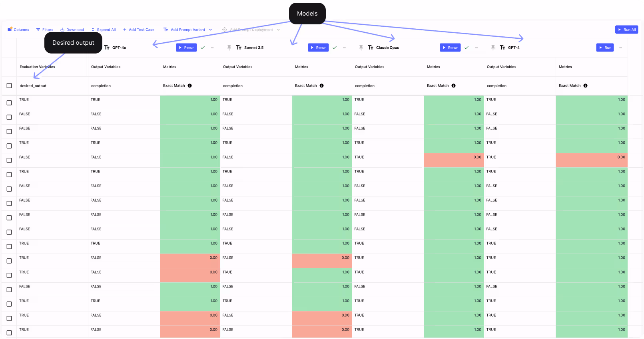This screenshot has height=339, width=644.
Task: Click Claude Opus Exact Match info icon
Action: pos(454,85)
